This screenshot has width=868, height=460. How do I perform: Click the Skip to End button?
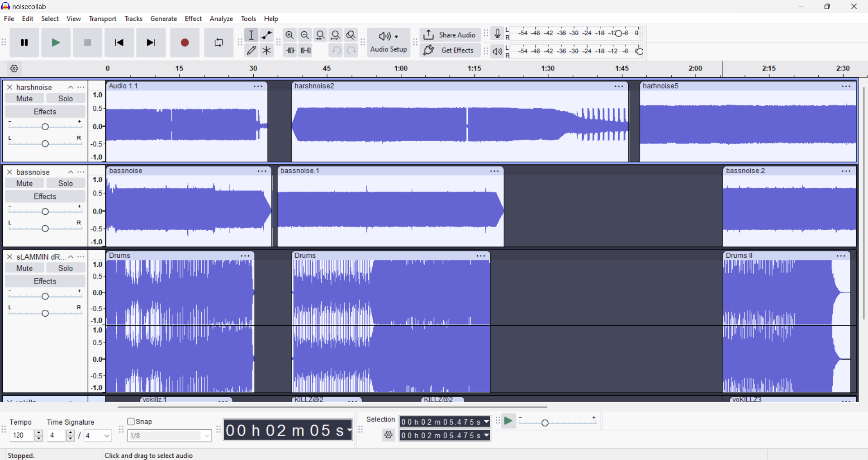point(152,43)
